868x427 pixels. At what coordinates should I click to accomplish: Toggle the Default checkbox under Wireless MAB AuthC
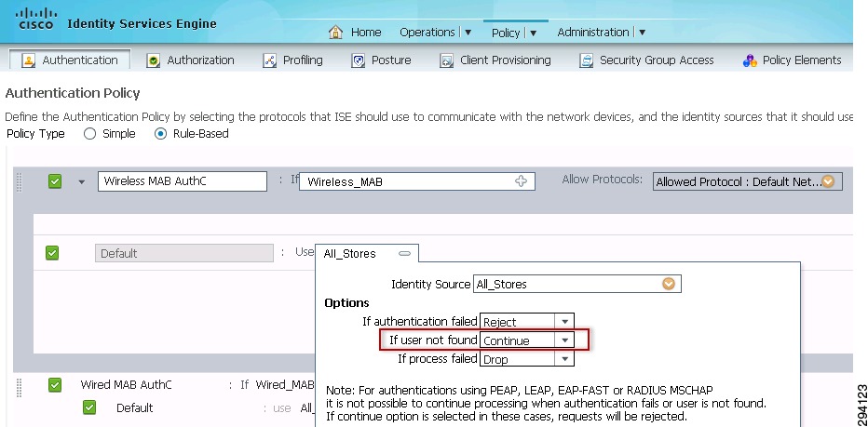tap(52, 253)
